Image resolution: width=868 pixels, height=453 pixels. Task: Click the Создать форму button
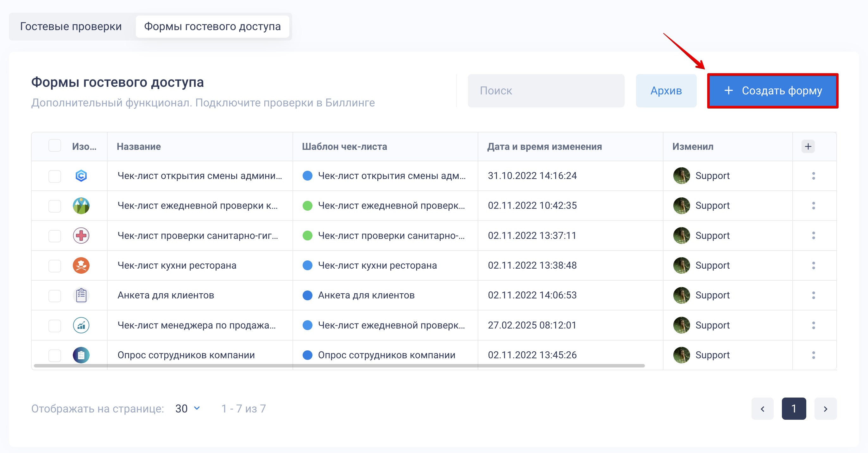click(x=772, y=91)
